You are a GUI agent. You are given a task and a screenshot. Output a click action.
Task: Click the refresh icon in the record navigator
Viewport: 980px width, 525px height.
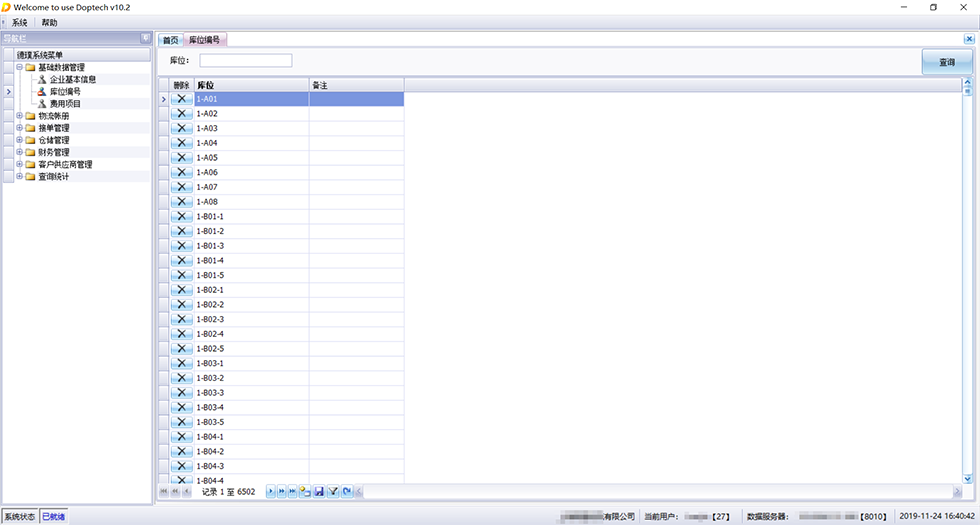346,492
